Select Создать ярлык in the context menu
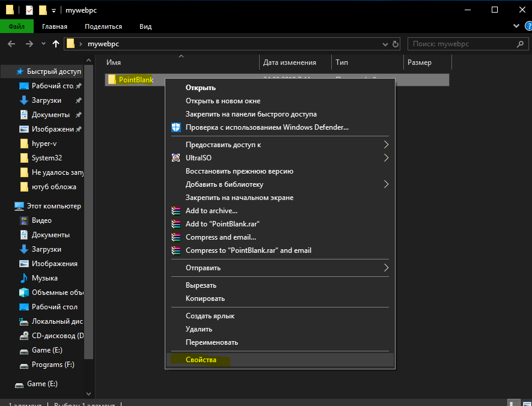 pyautogui.click(x=280, y=316)
